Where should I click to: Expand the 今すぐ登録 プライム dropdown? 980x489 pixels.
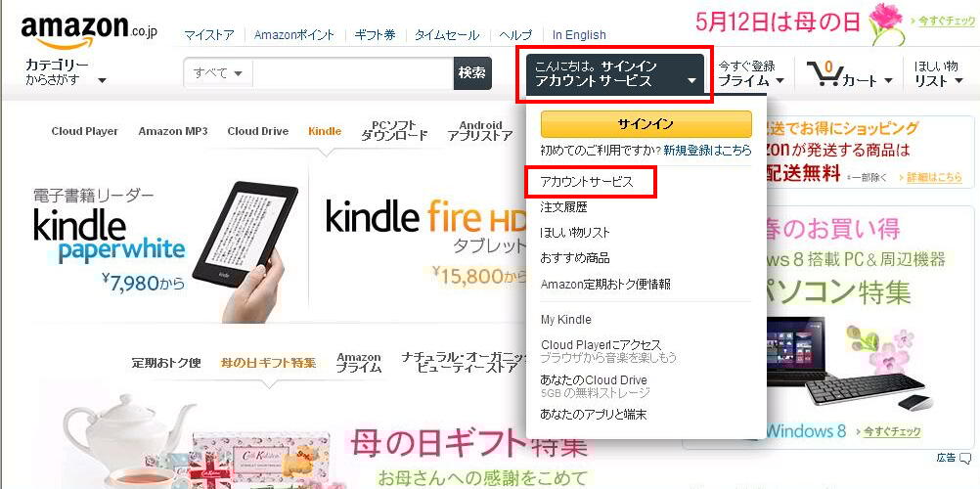pos(751,73)
